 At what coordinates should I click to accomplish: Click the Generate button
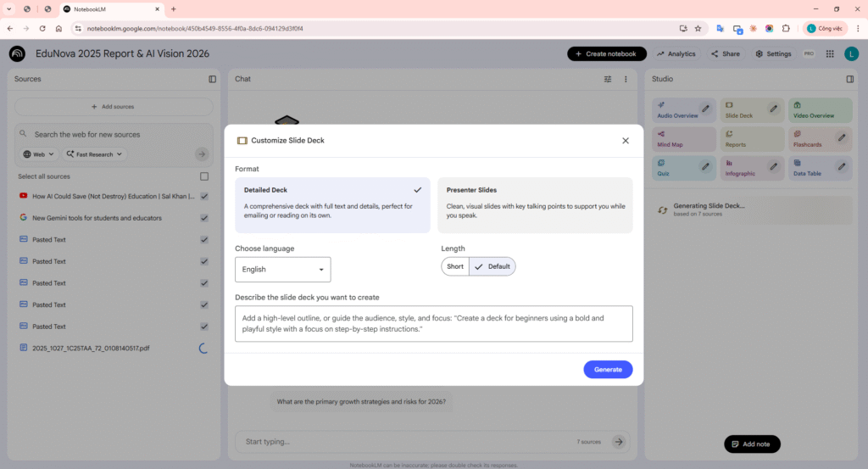[607, 370]
